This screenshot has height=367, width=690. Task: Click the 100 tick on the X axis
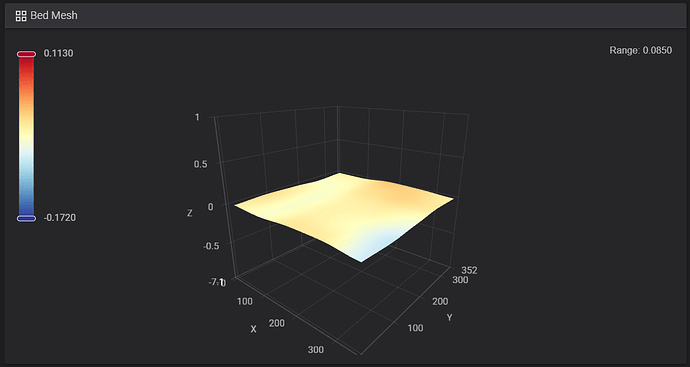point(245,301)
